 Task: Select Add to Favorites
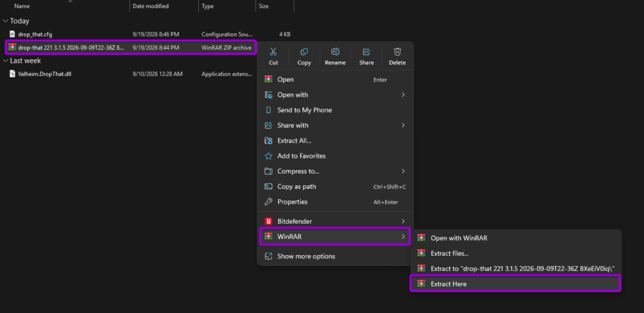[335, 156]
